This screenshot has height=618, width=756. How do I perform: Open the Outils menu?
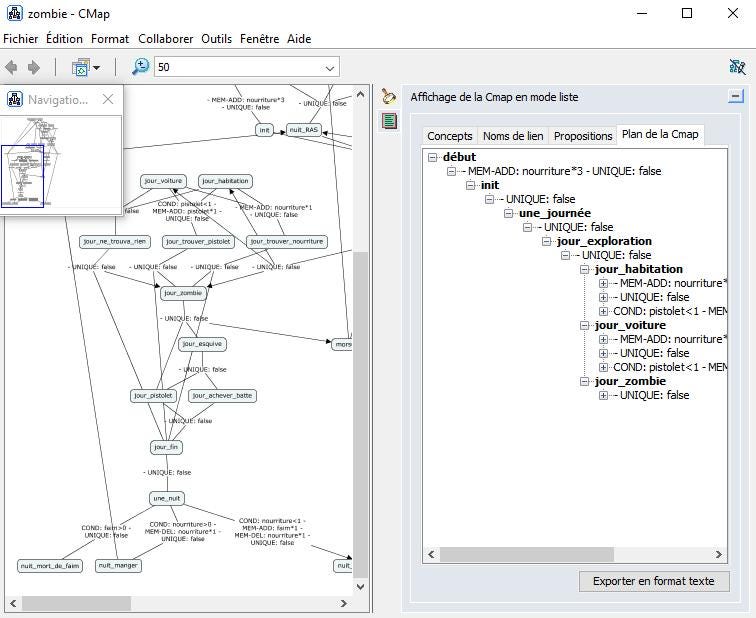point(216,39)
